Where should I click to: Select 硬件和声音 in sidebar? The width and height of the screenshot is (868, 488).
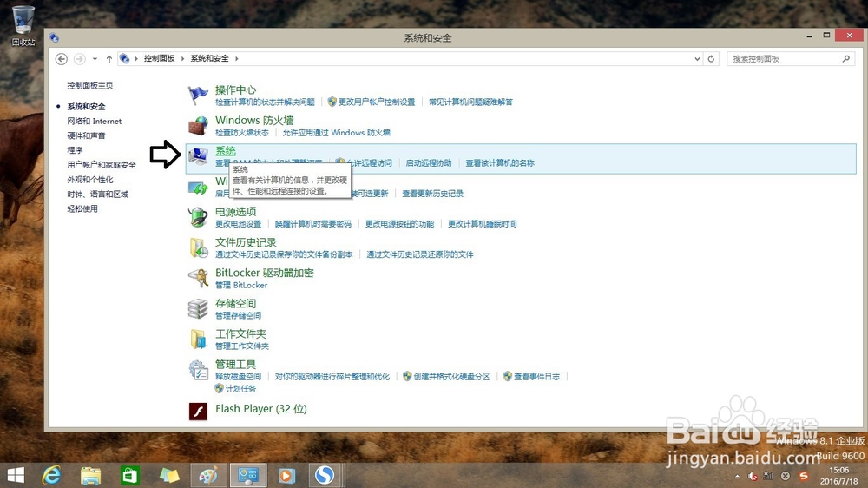(x=86, y=135)
